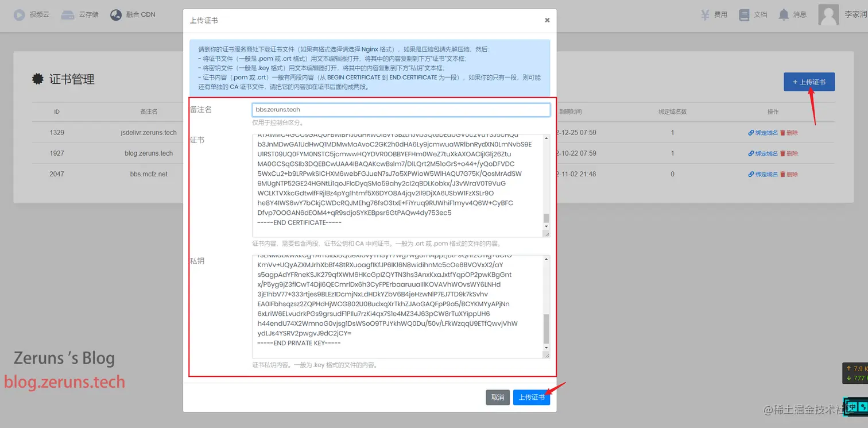Click 绑定域名 link for row 1329
The height and width of the screenshot is (428, 868).
coord(763,133)
